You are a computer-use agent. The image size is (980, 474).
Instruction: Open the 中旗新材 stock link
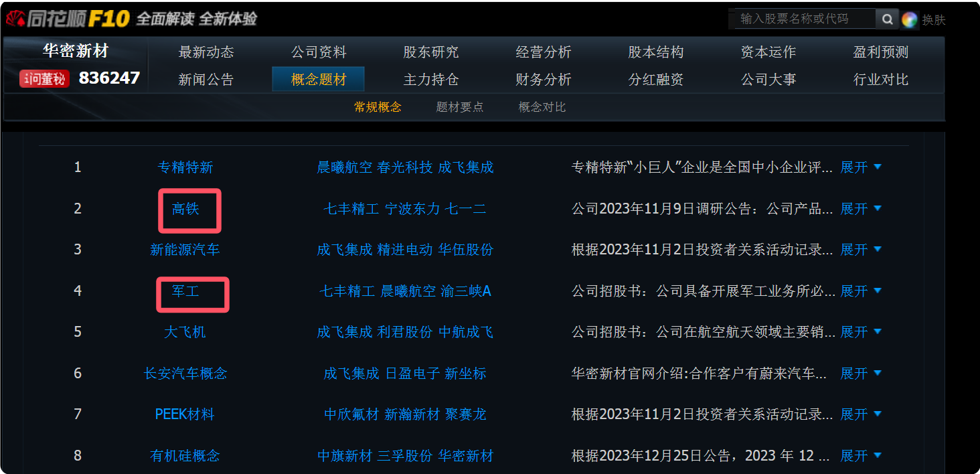[x=345, y=456]
